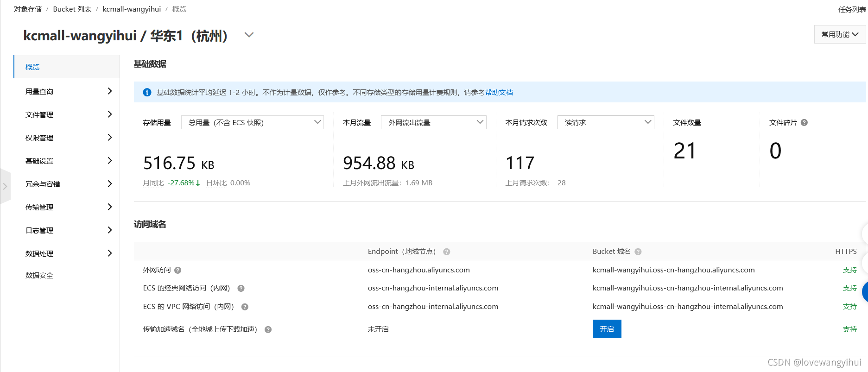Open the 常用功能 dropdown
Image resolution: width=868 pixels, height=372 pixels.
(x=840, y=34)
